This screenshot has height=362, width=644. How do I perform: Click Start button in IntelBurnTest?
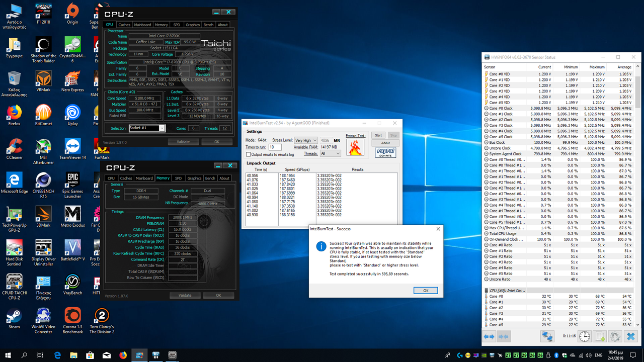coord(378,135)
